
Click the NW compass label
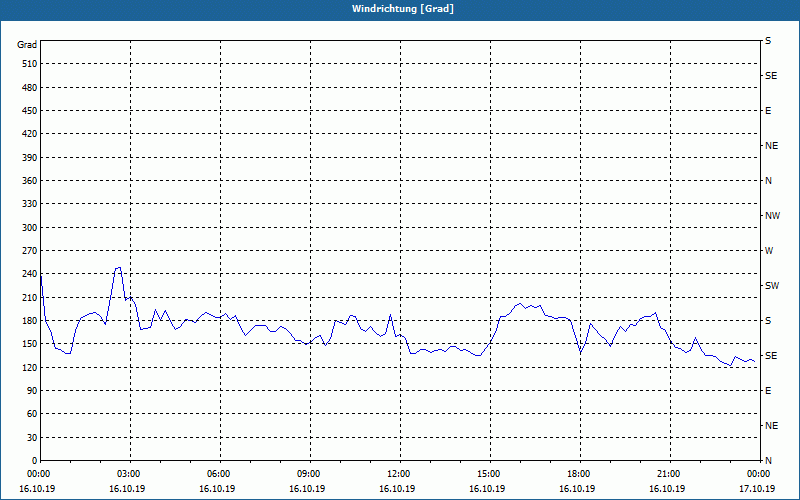[x=772, y=216]
